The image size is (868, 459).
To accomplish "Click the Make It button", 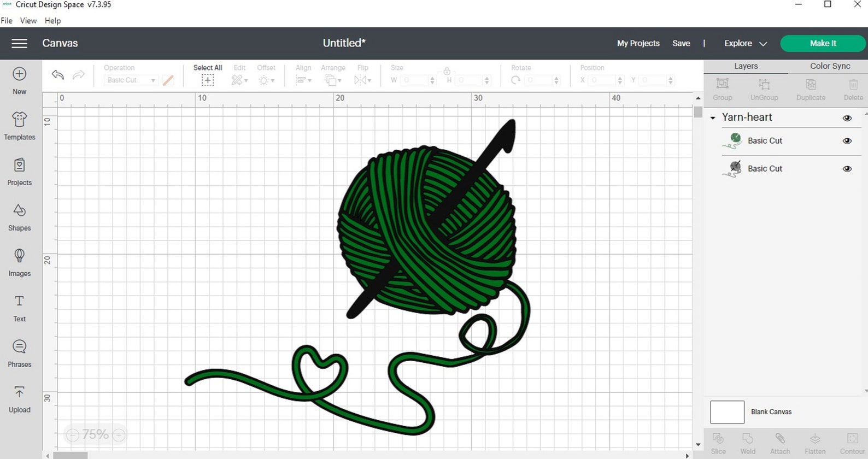I will click(823, 43).
